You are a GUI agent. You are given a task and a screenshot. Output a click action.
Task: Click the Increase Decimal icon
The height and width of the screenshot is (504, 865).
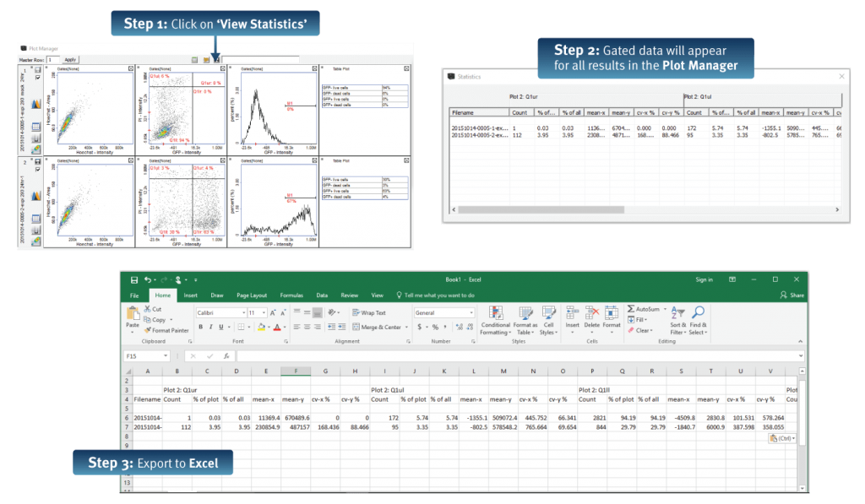pyautogui.click(x=460, y=327)
